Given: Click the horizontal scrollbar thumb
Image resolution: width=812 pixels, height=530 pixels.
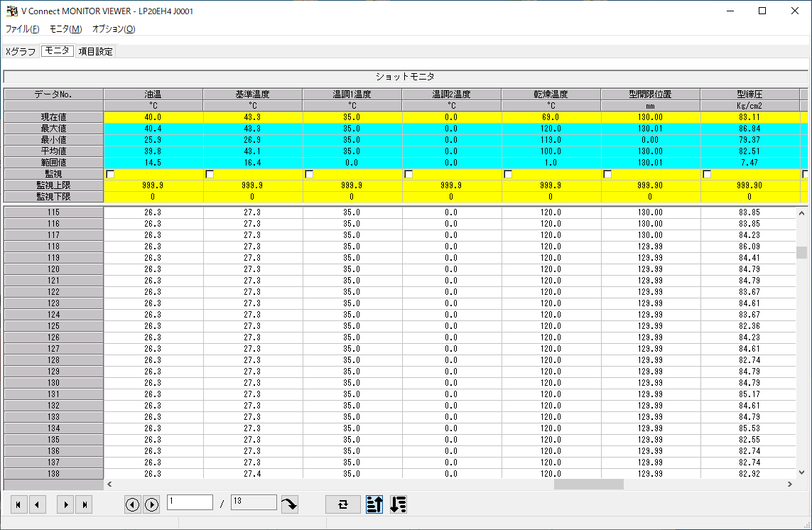Looking at the screenshot, I should (589, 484).
